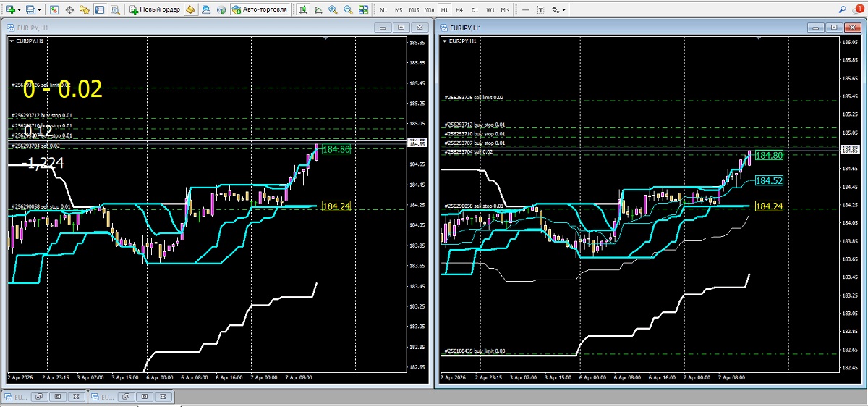868x407 pixels.
Task: Click cyan 184.52 price label, right chart
Action: tap(769, 180)
